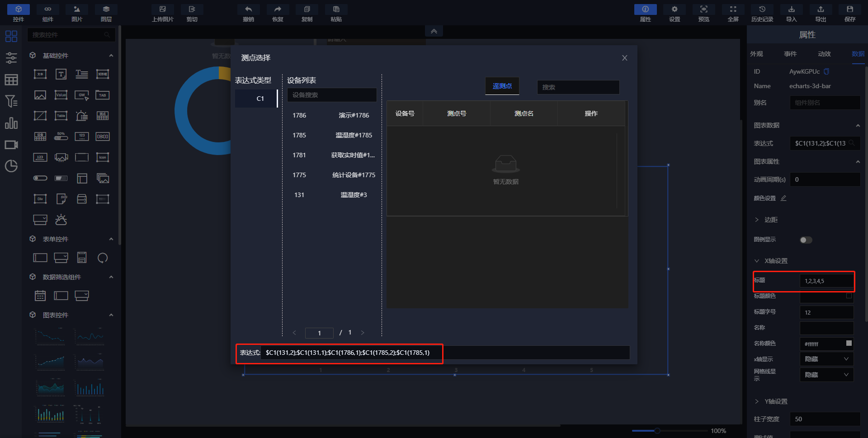The height and width of the screenshot is (438, 868).
Task: Open the 图片 panel in top toolbar
Action: pos(77,13)
